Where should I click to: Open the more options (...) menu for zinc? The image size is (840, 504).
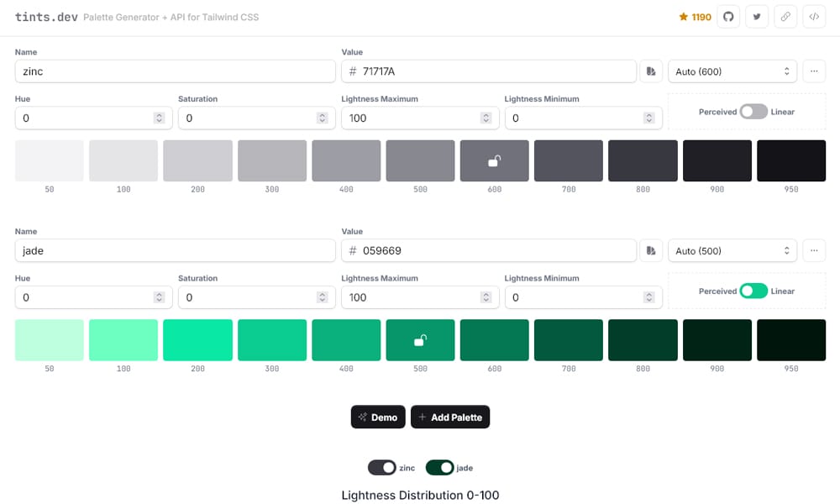pyautogui.click(x=813, y=71)
